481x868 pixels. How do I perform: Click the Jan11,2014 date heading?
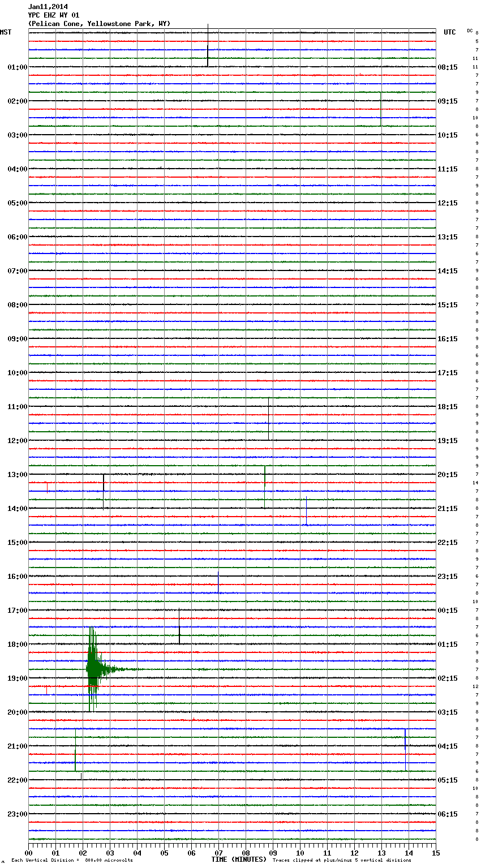(48, 7)
